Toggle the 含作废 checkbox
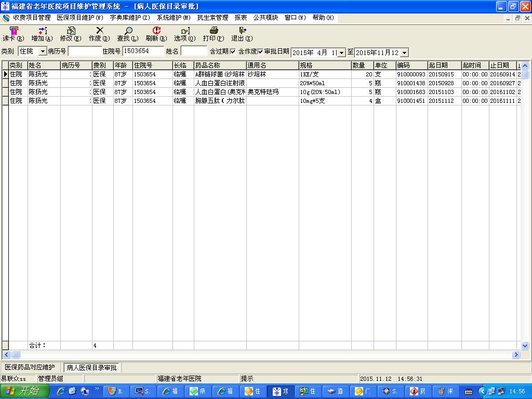Screen dimensions: 532x399 [260, 51]
